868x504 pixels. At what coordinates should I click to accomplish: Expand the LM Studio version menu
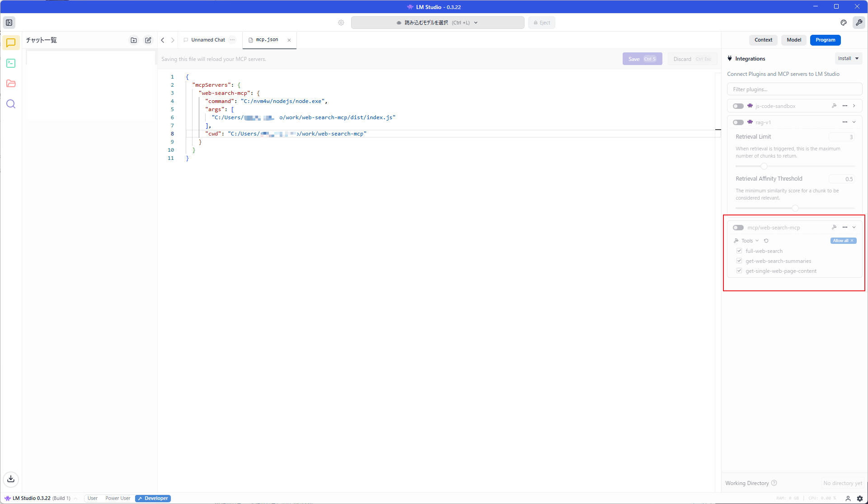pyautogui.click(x=75, y=499)
